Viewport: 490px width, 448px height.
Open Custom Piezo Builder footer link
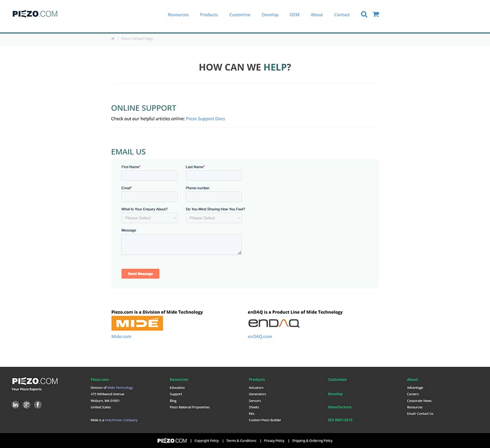(265, 420)
